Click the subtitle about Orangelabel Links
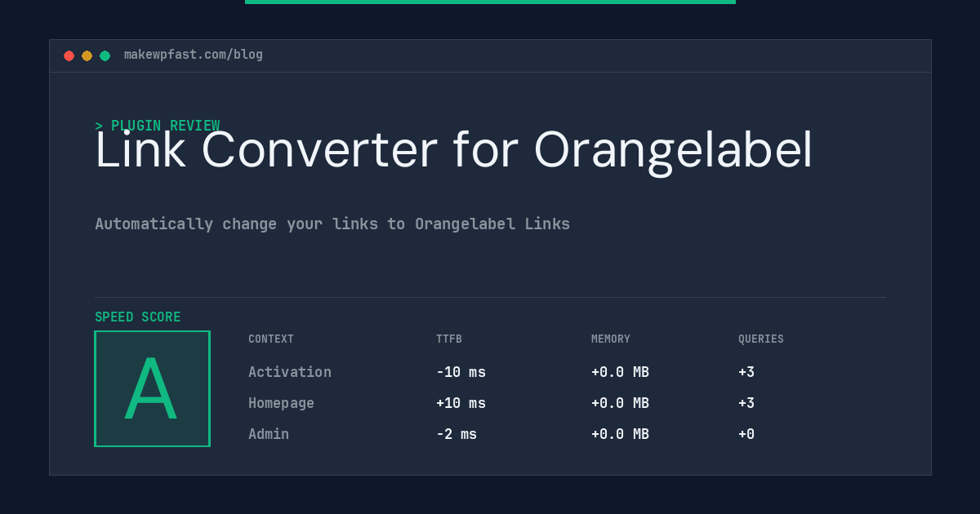This screenshot has width=980, height=514. 332,224
